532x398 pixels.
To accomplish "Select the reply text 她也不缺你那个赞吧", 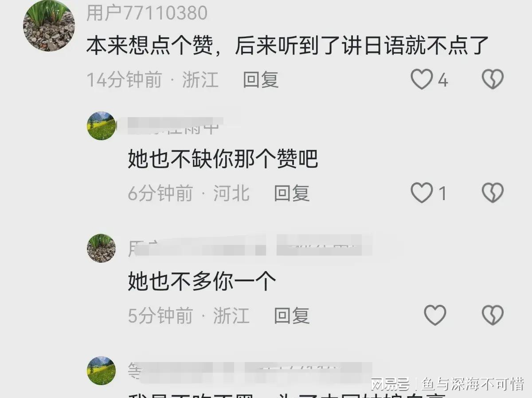I will [x=223, y=159].
